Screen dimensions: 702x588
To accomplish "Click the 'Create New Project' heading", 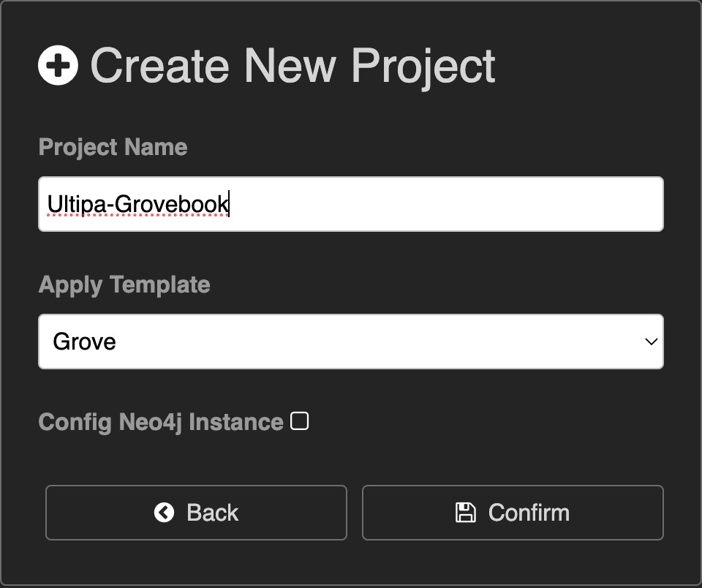I will [292, 67].
